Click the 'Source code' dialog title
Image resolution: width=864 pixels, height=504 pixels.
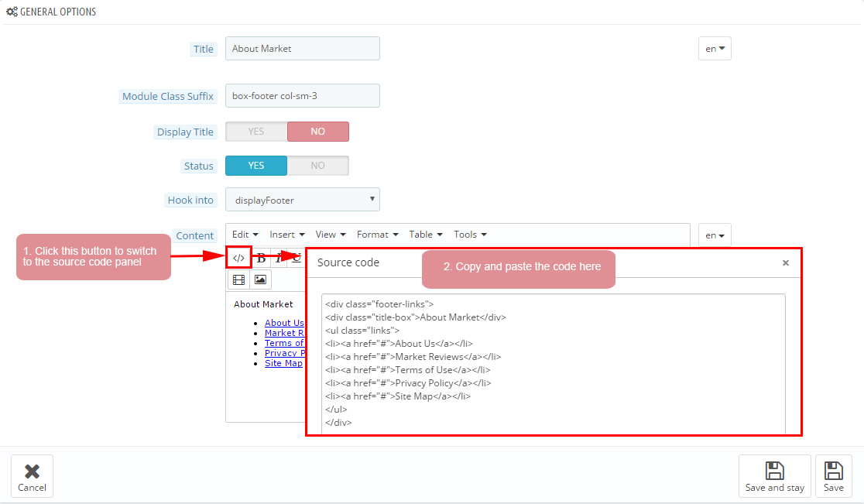pos(348,262)
